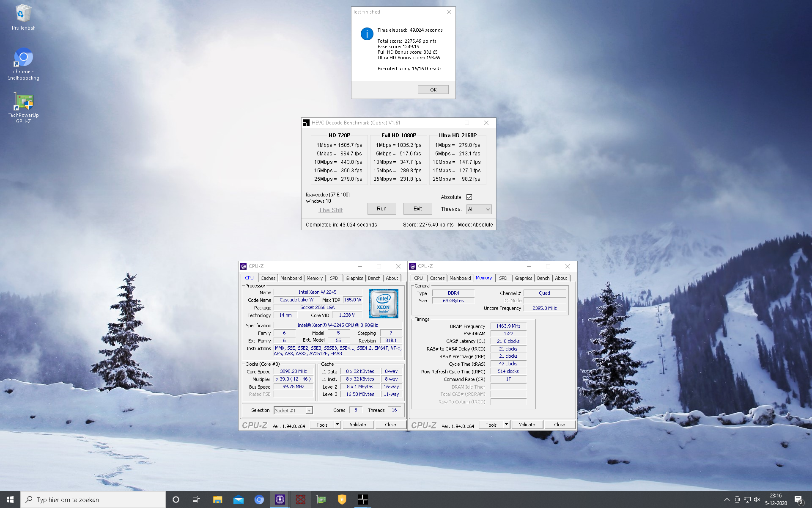Screen dimensions: 812x508
Task: Select the DRAM Frequency 1463.9 MHz value
Action: 508,326
